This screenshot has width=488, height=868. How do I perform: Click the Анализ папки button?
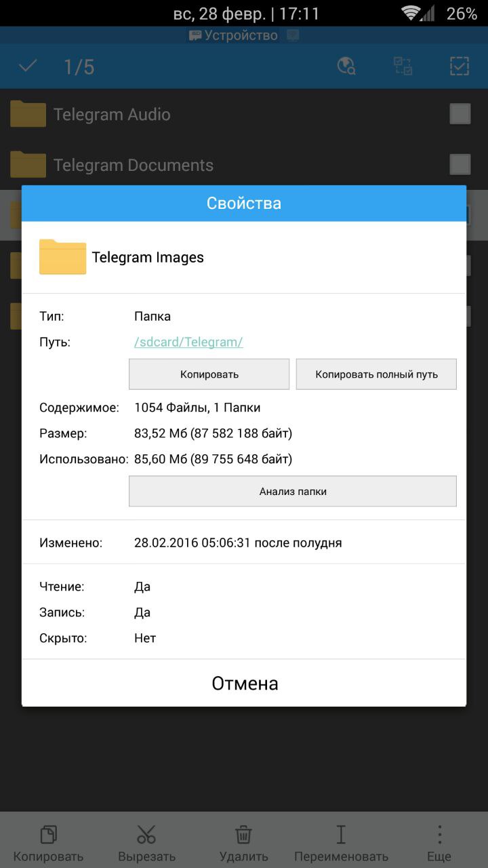pos(293,491)
